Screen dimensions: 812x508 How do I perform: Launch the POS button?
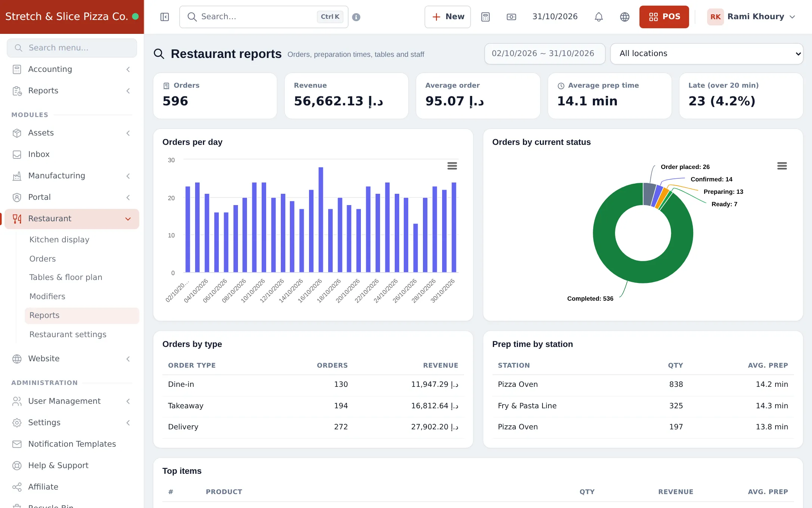664,17
